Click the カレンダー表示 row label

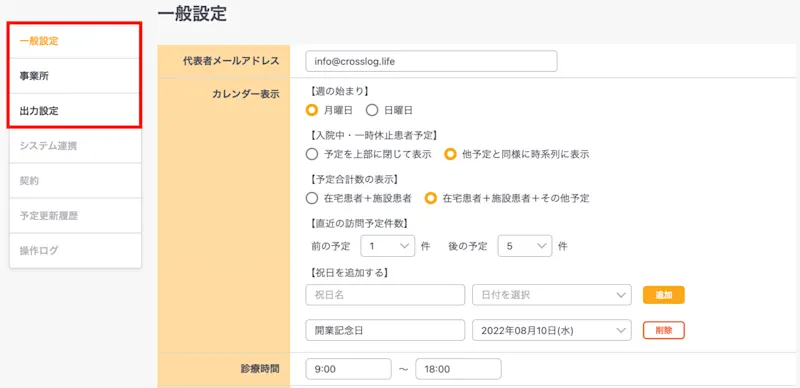(x=245, y=94)
